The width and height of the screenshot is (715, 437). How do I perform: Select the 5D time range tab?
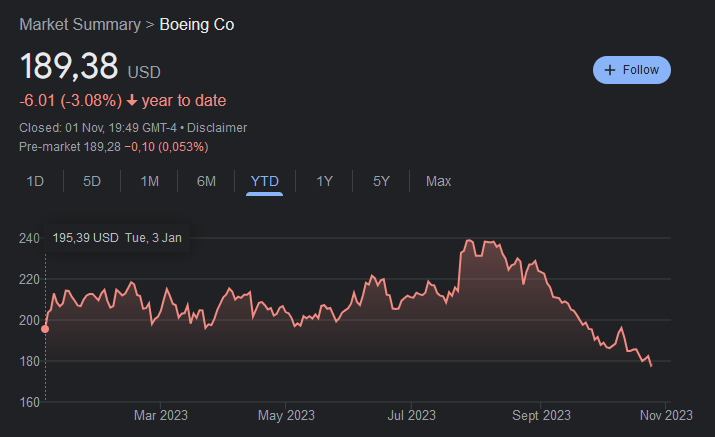click(92, 181)
